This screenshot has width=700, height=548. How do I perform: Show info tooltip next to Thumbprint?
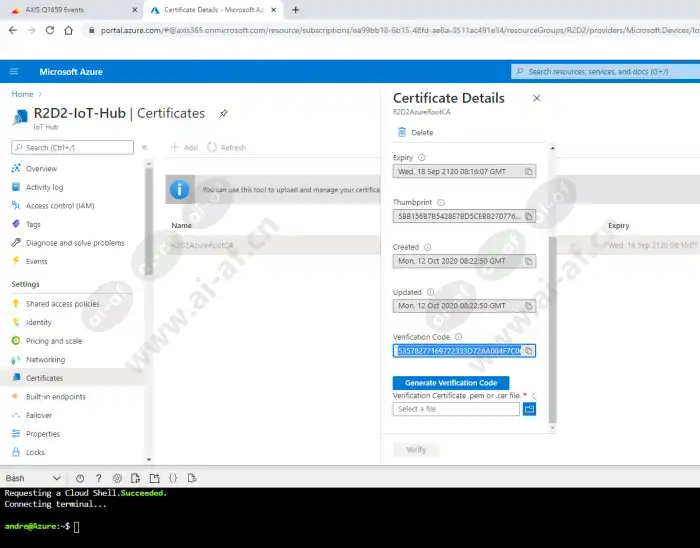click(441, 202)
